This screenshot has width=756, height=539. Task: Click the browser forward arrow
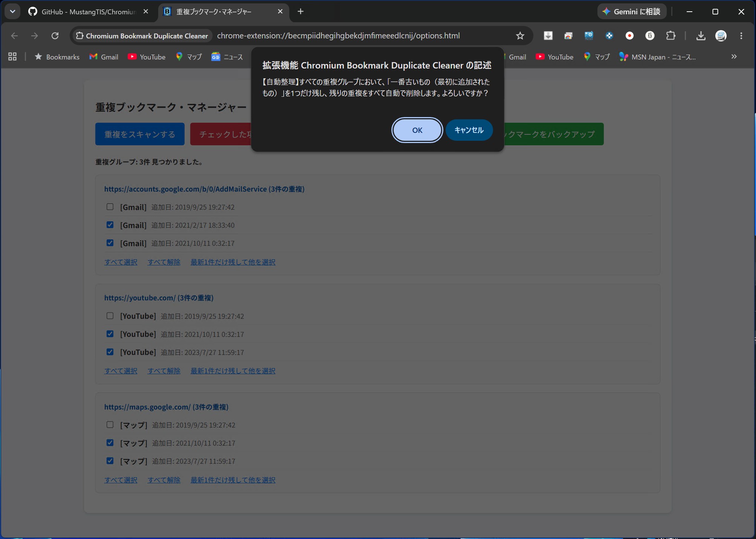pyautogui.click(x=35, y=36)
